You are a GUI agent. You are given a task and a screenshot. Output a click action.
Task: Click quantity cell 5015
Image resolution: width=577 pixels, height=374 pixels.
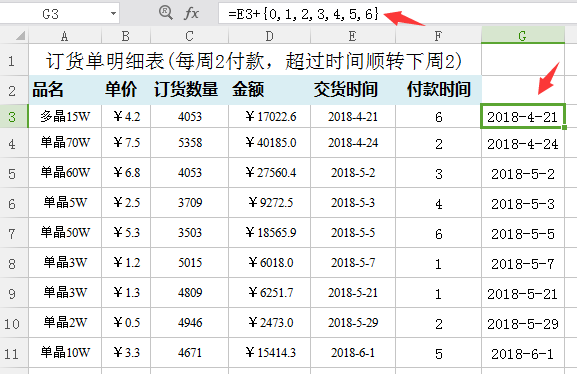(x=190, y=263)
